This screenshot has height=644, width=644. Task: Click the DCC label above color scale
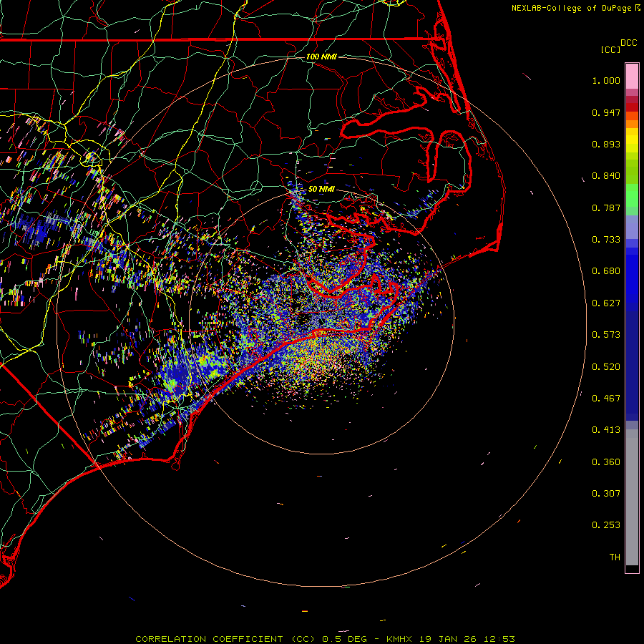[x=628, y=43]
